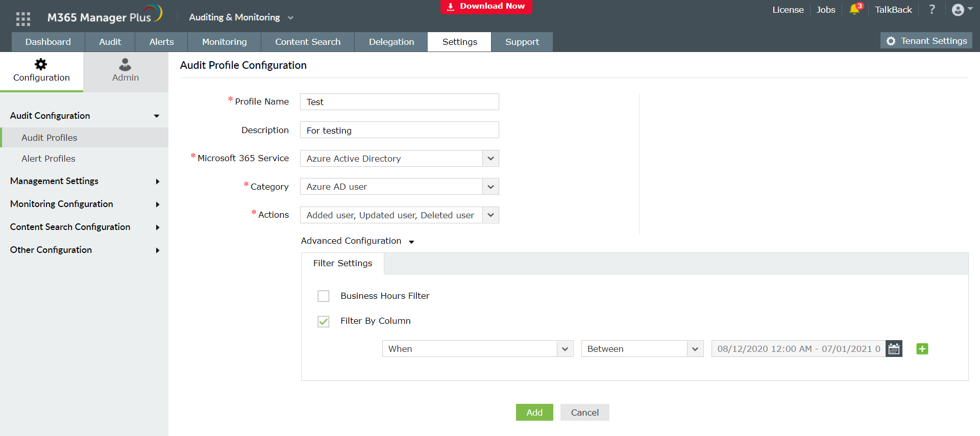Click the Add button
This screenshot has height=436, width=980.
click(534, 413)
